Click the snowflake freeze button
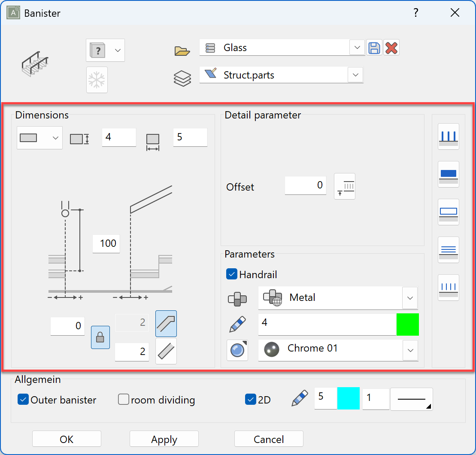Viewport: 476px width, 455px height. [x=97, y=80]
